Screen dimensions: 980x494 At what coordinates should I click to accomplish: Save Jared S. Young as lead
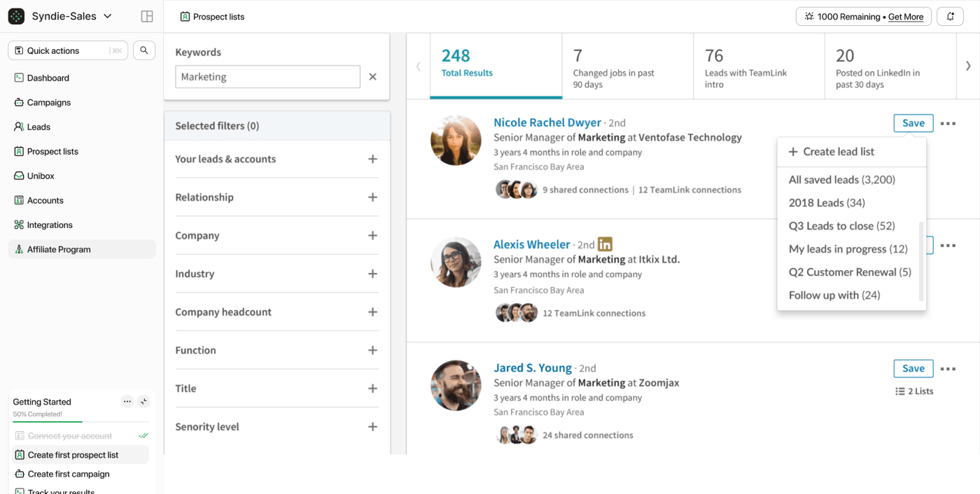(913, 369)
